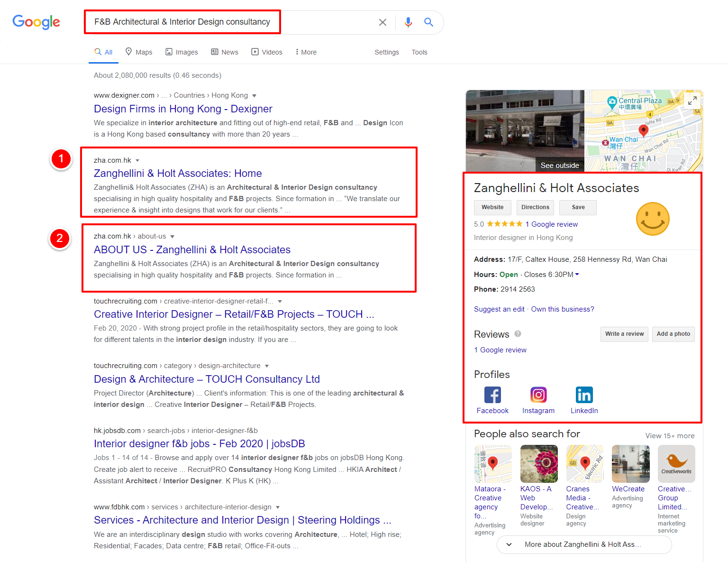This screenshot has width=728, height=562.
Task: Open the More search options menu
Action: (306, 52)
